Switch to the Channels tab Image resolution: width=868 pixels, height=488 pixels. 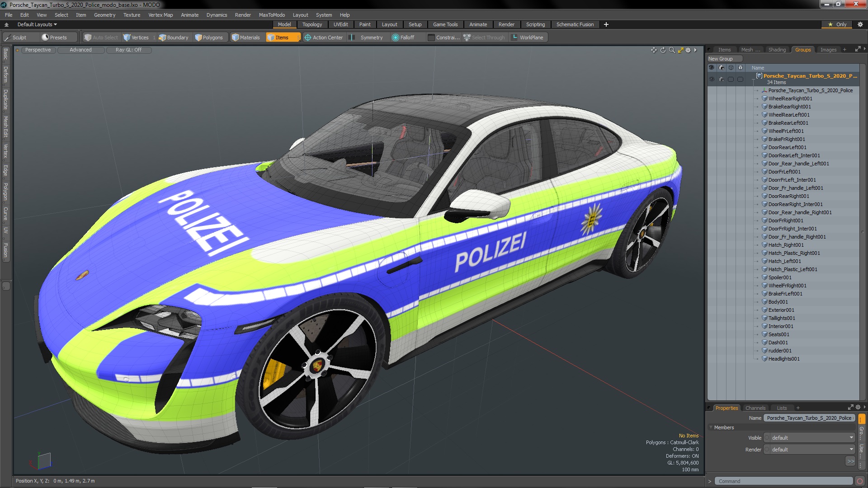pos(755,408)
